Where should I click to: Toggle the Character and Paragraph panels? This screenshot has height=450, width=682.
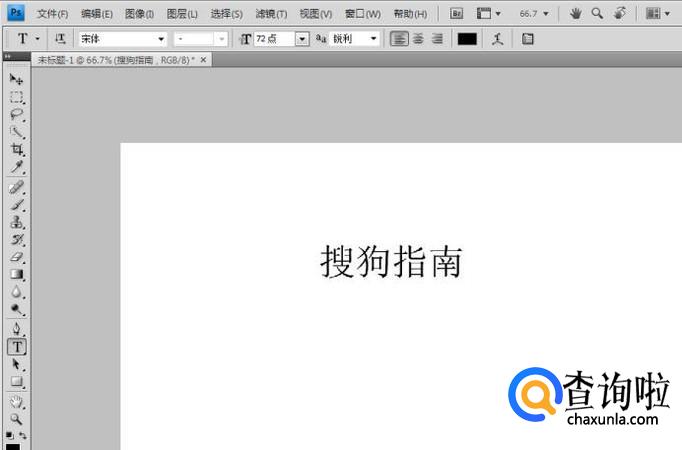click(528, 39)
